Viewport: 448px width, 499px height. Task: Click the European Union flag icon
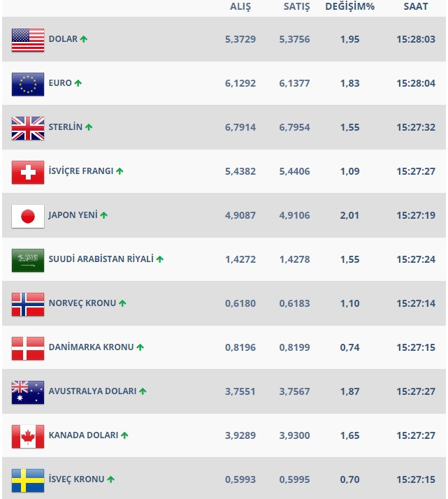click(28, 84)
